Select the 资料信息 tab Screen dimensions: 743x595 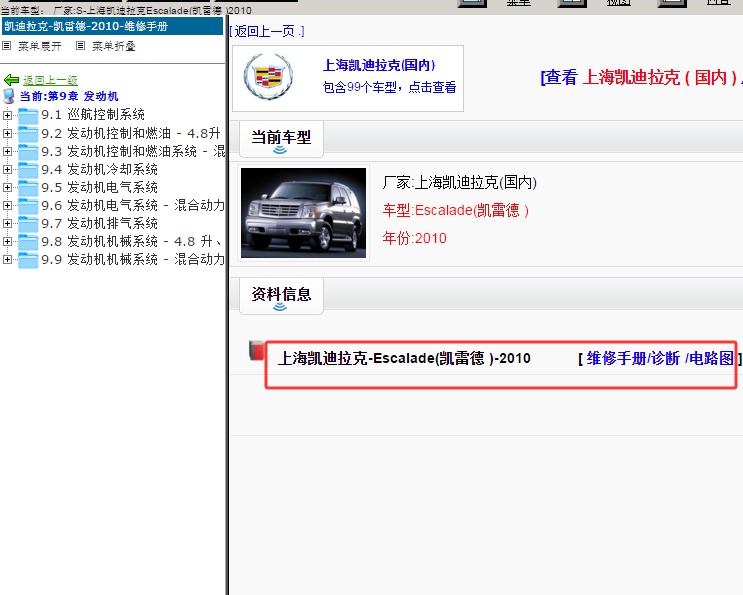[x=281, y=296]
